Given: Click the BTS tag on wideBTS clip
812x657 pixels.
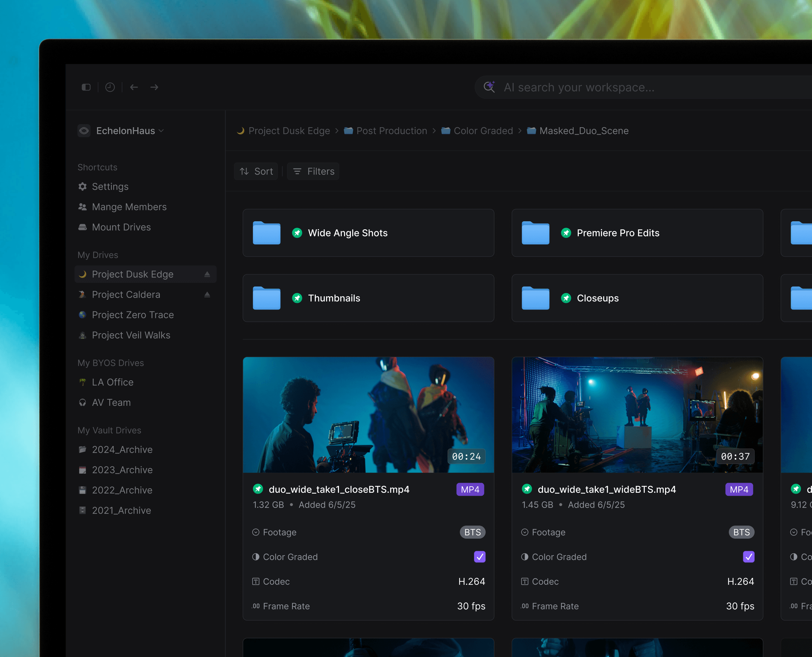Looking at the screenshot, I should 741,532.
